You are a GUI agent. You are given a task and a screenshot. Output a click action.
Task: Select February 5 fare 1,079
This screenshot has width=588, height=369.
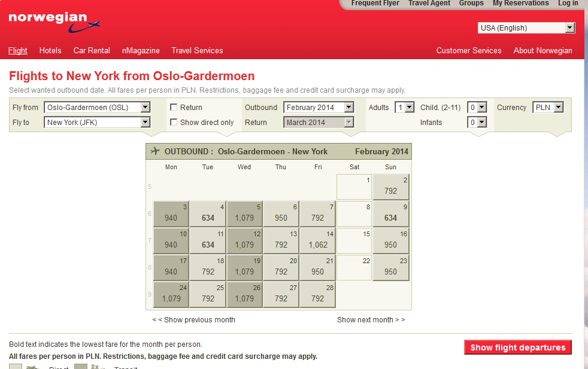[244, 214]
